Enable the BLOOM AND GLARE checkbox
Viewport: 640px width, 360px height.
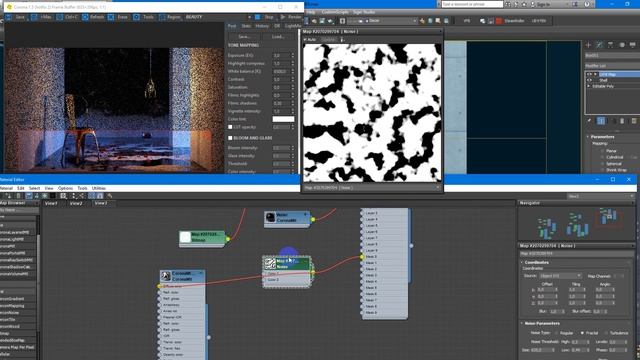(x=230, y=138)
